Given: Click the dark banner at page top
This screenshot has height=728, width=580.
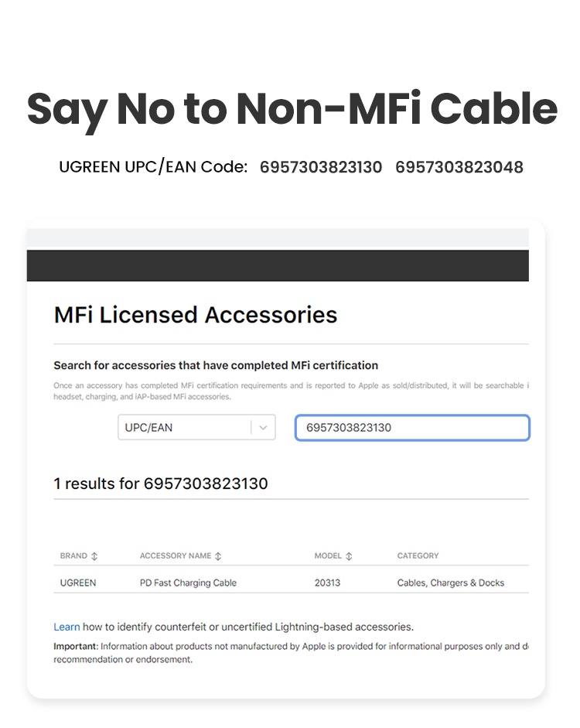Looking at the screenshot, I should pyautogui.click(x=278, y=265).
